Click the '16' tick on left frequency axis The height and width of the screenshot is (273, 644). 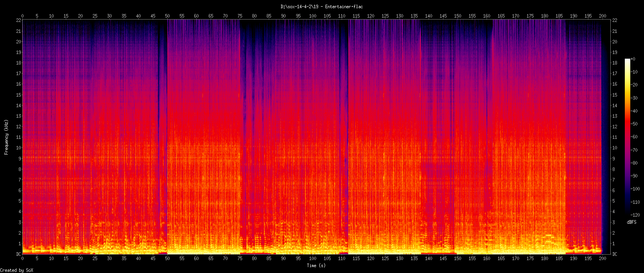18,84
